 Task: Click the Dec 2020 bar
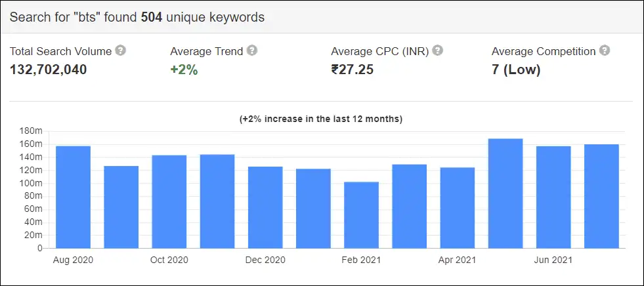pyautogui.click(x=265, y=208)
